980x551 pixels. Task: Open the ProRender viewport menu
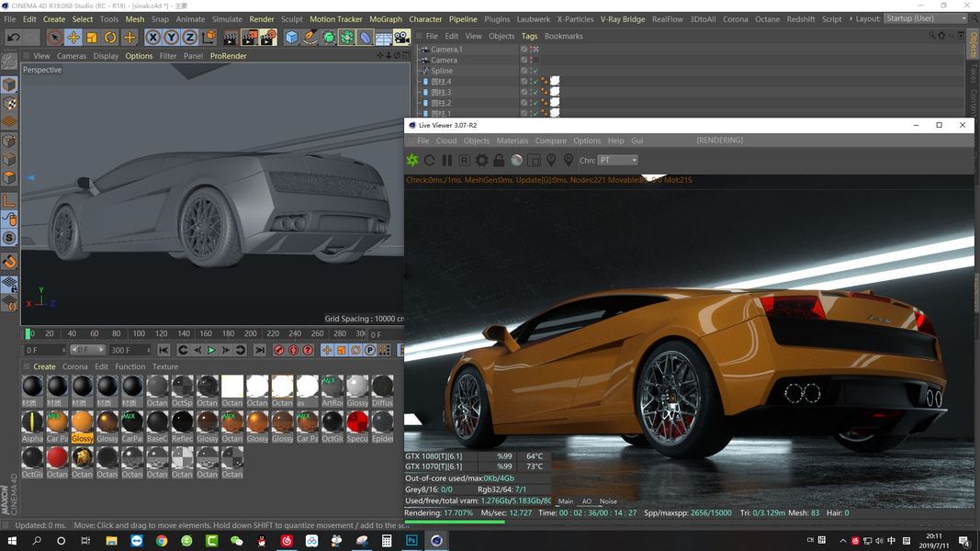coord(228,56)
